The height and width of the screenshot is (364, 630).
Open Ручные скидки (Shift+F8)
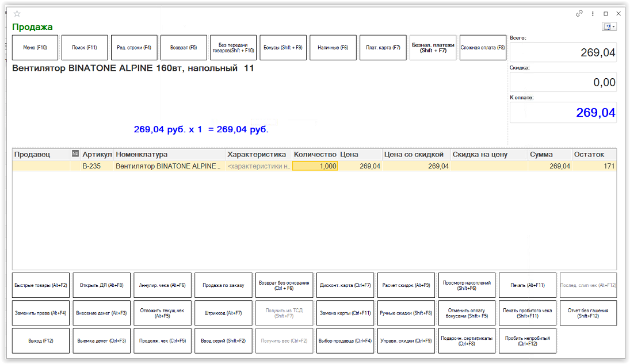click(406, 313)
